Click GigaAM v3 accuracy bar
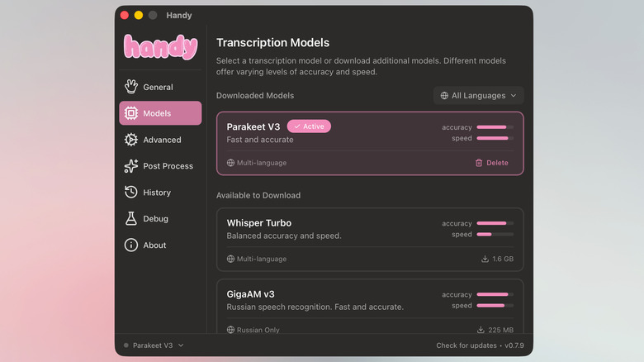 (x=495, y=294)
